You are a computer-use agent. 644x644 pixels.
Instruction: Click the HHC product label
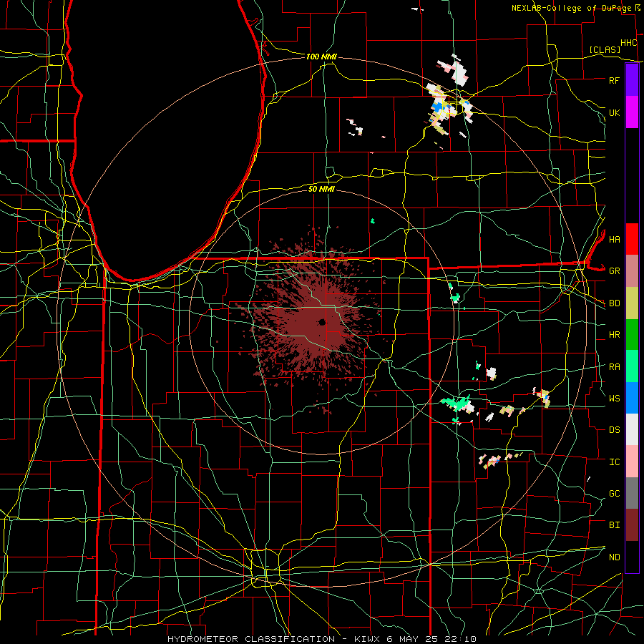point(628,43)
